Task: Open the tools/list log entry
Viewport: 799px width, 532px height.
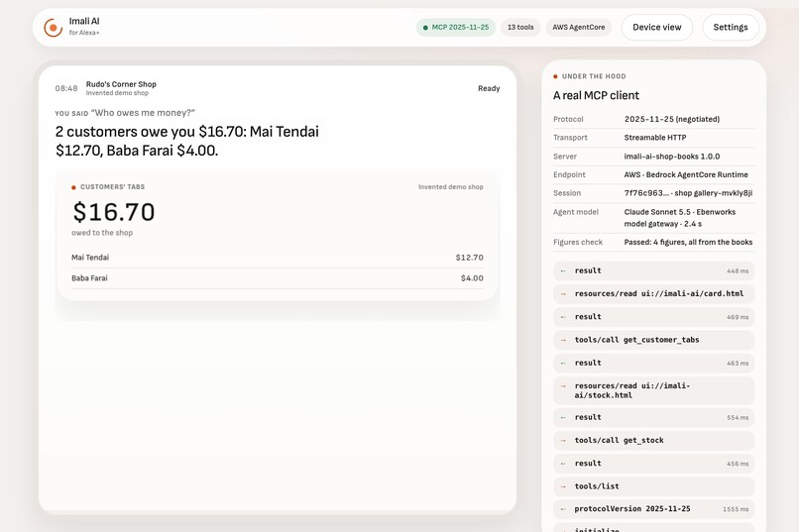Action: (x=654, y=486)
